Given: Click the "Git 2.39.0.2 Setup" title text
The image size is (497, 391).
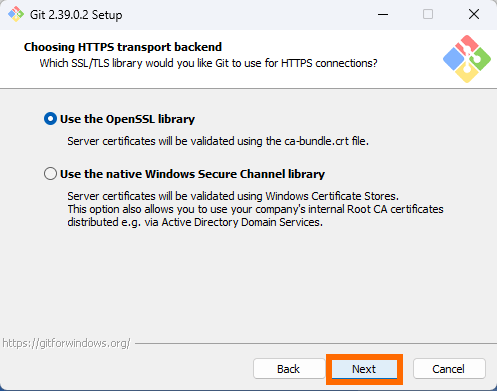Looking at the screenshot, I should 76,15.
